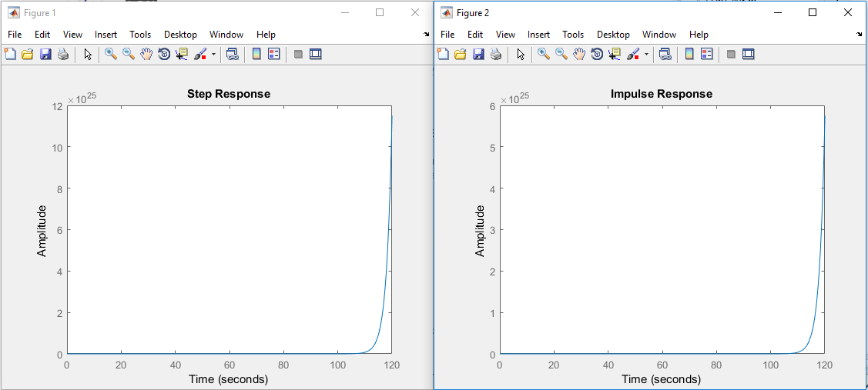Insert Legend in Figure 2
Image resolution: width=868 pixels, height=390 pixels.
click(707, 54)
